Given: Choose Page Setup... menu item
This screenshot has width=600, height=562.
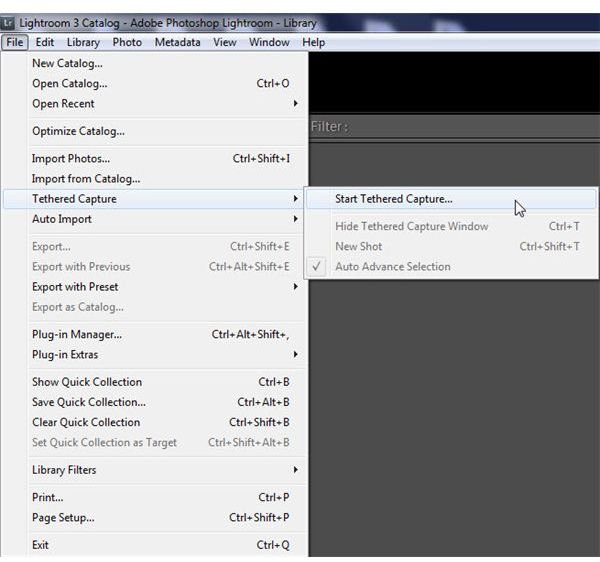Looking at the screenshot, I should (155, 518).
